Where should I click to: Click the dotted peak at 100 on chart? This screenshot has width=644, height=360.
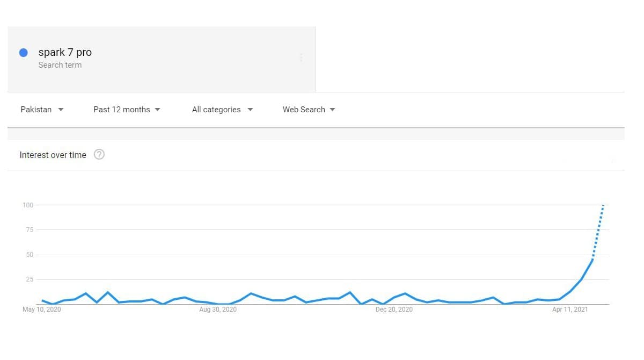pos(603,205)
